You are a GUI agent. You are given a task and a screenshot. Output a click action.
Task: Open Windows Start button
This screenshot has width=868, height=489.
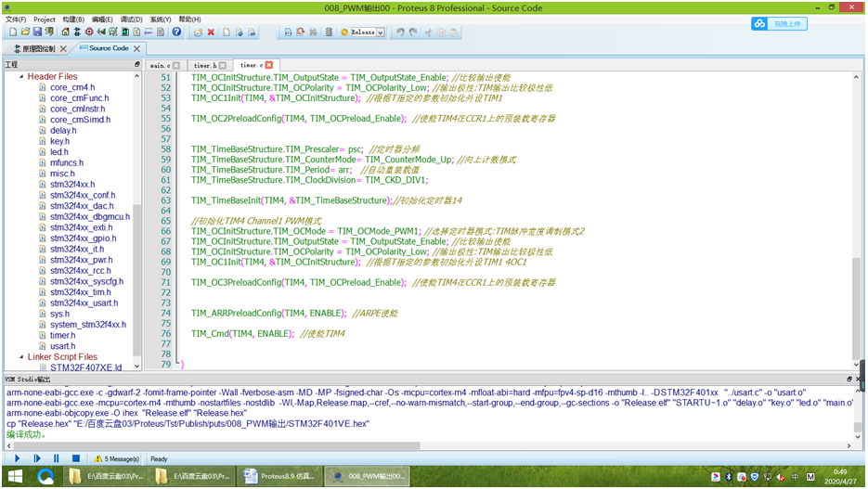pyautogui.click(x=15, y=476)
